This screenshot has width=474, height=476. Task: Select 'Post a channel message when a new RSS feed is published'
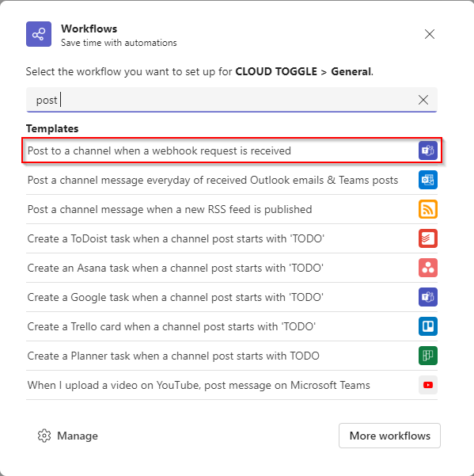tap(232, 209)
